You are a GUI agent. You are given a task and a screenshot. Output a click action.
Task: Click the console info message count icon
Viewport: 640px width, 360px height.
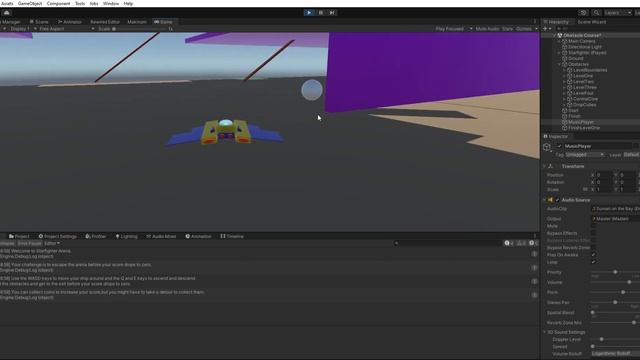tap(507, 243)
